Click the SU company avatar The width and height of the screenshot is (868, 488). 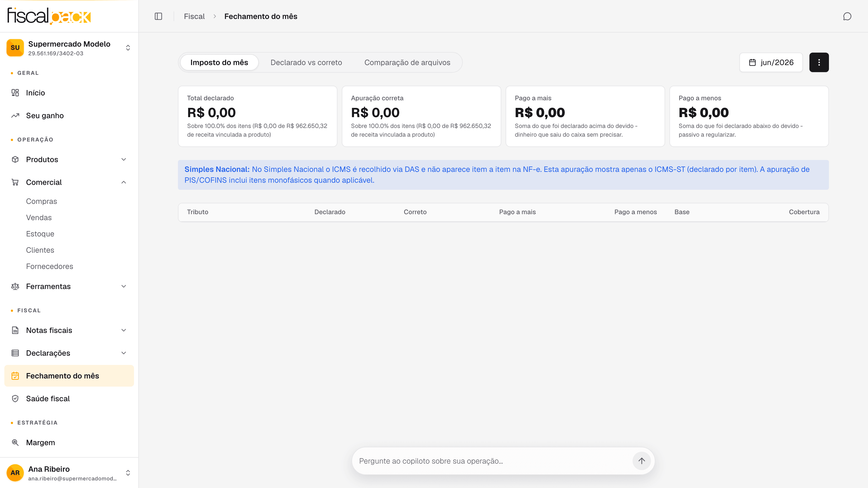pyautogui.click(x=15, y=47)
